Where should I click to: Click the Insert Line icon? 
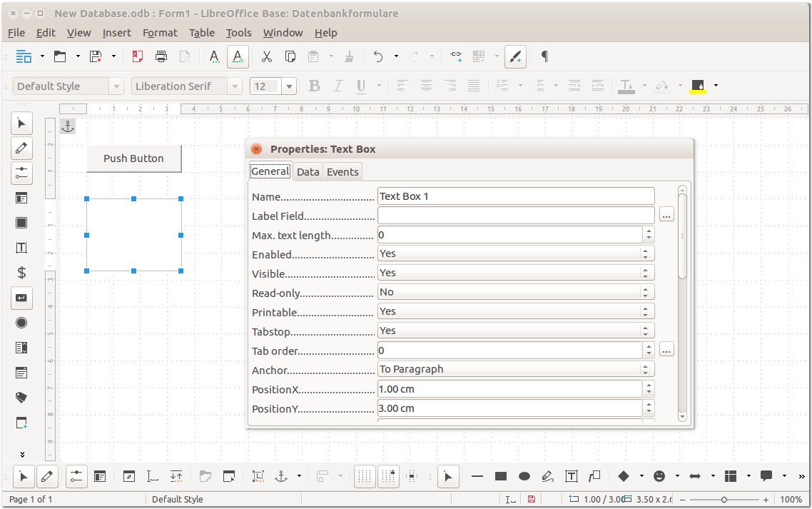click(x=477, y=476)
